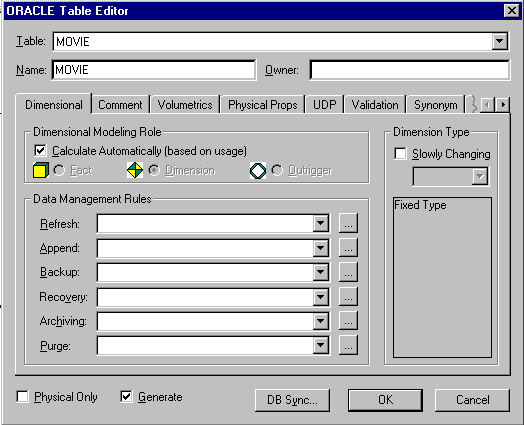The image size is (524, 425).
Task: Open the Recovery rule editor ellipsis button
Action: pyautogui.click(x=348, y=296)
